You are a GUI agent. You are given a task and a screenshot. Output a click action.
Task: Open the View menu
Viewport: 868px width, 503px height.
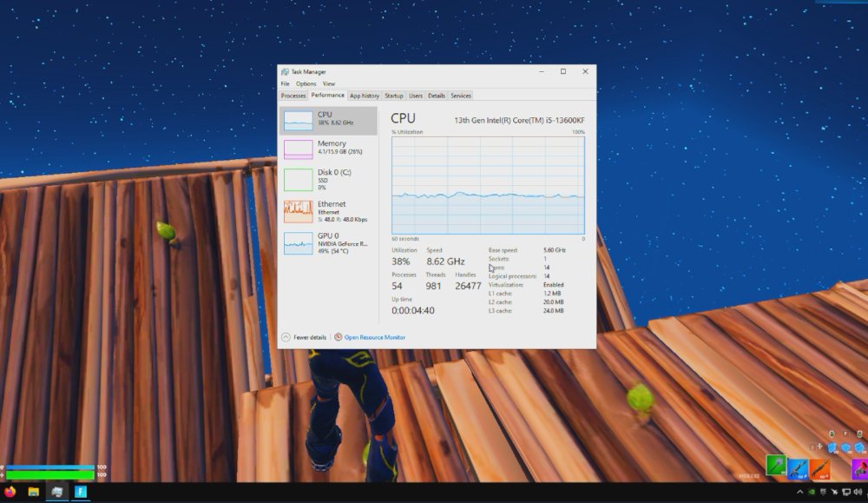click(x=329, y=83)
